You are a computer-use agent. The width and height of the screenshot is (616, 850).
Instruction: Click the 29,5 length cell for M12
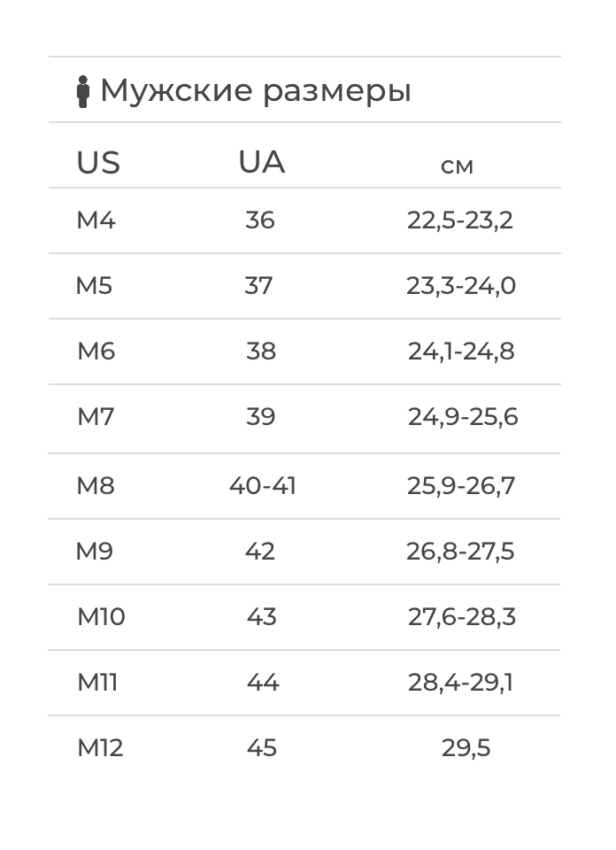click(x=466, y=748)
